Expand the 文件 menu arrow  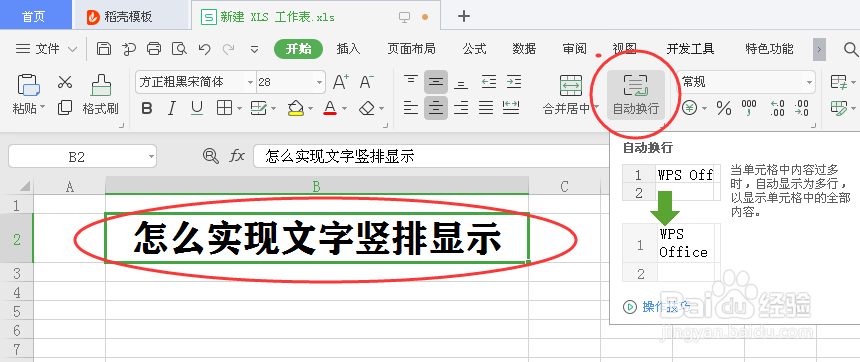(72, 49)
